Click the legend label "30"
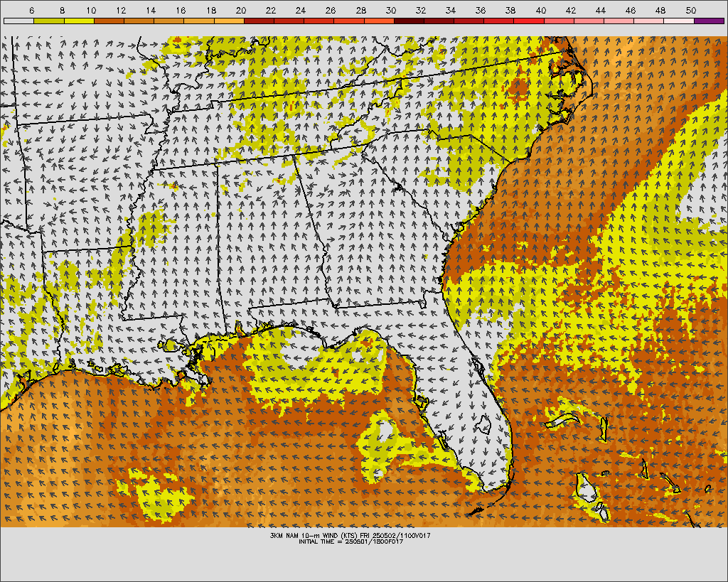This screenshot has height=582, width=728. tap(391, 10)
